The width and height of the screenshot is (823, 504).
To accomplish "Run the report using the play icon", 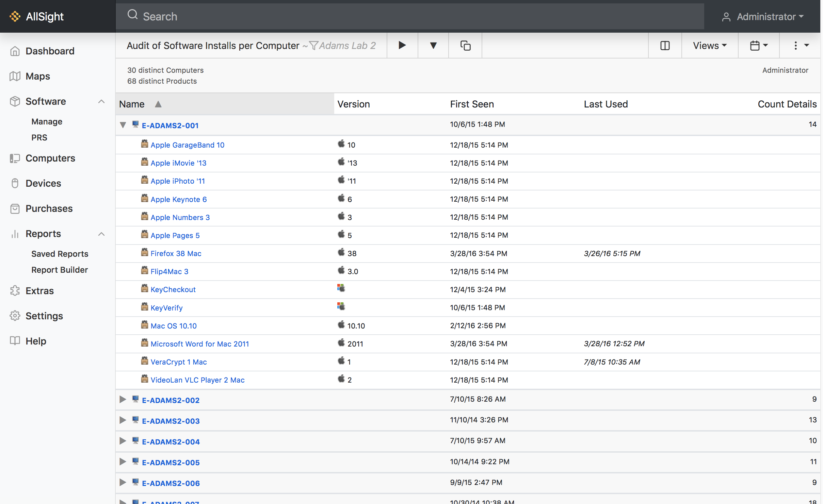I will click(402, 45).
